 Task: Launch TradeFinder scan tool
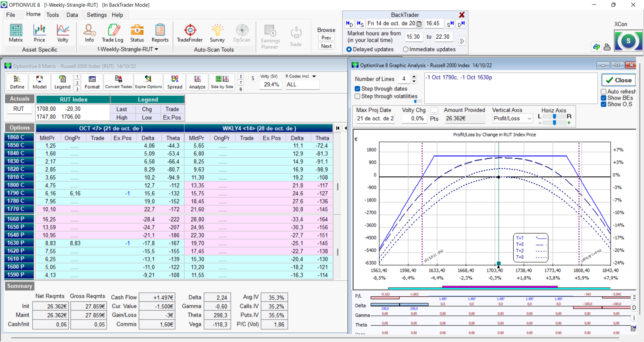(190, 33)
